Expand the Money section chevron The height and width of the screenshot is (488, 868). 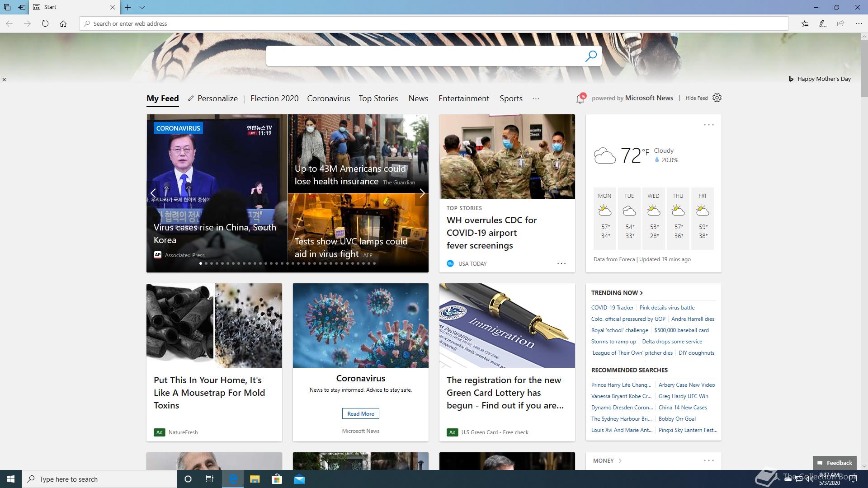coord(620,460)
